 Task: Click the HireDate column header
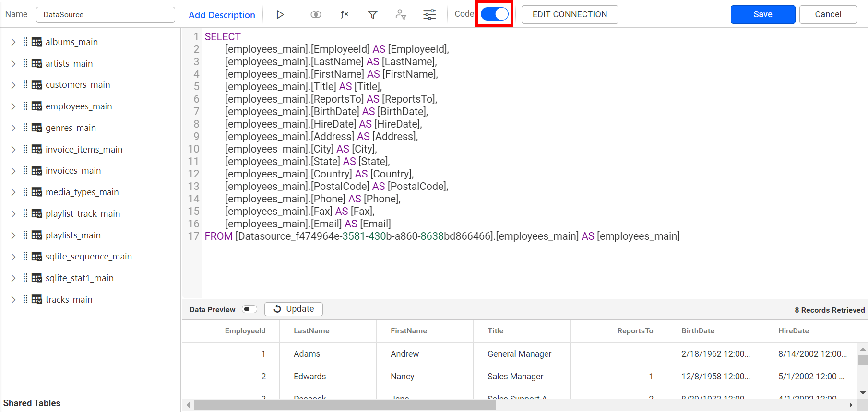[x=794, y=331]
